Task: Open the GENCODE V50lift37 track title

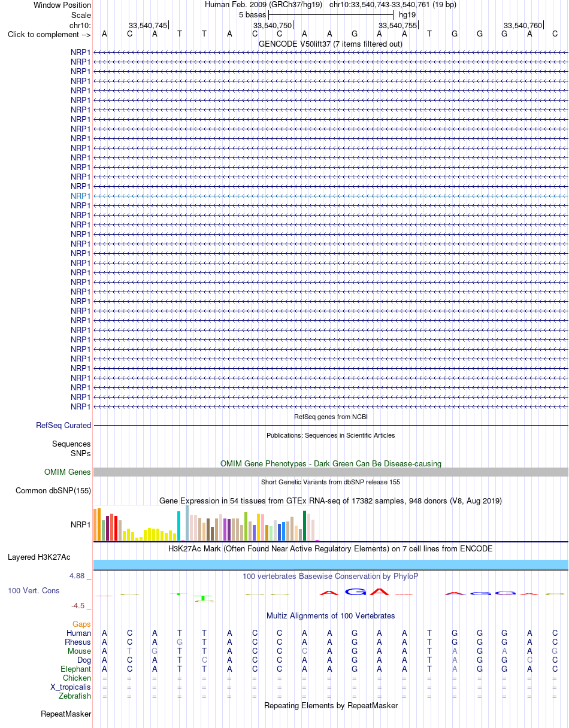Action: (331, 44)
